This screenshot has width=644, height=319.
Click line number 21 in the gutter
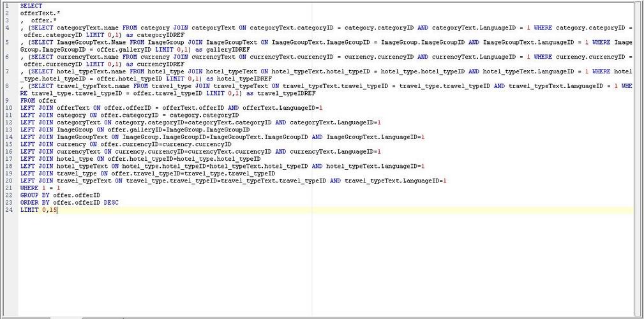point(8,188)
